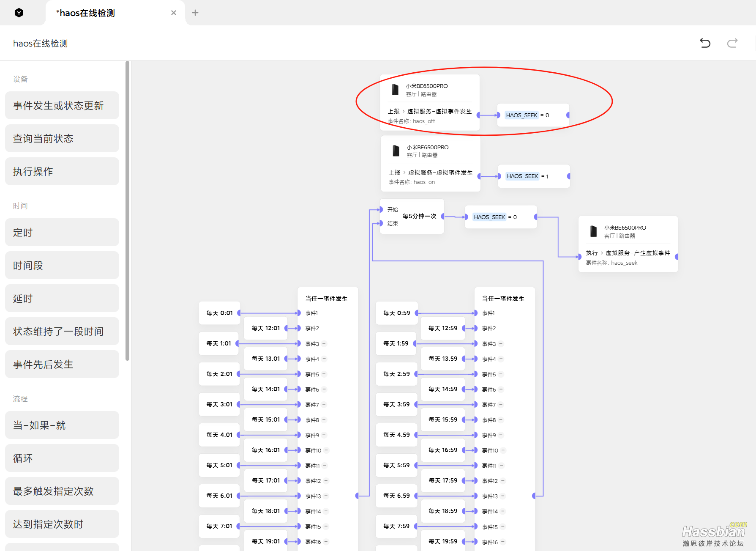Select the 每天 0:59 timer node
Viewport: 756px width, 551px height.
tap(396, 313)
